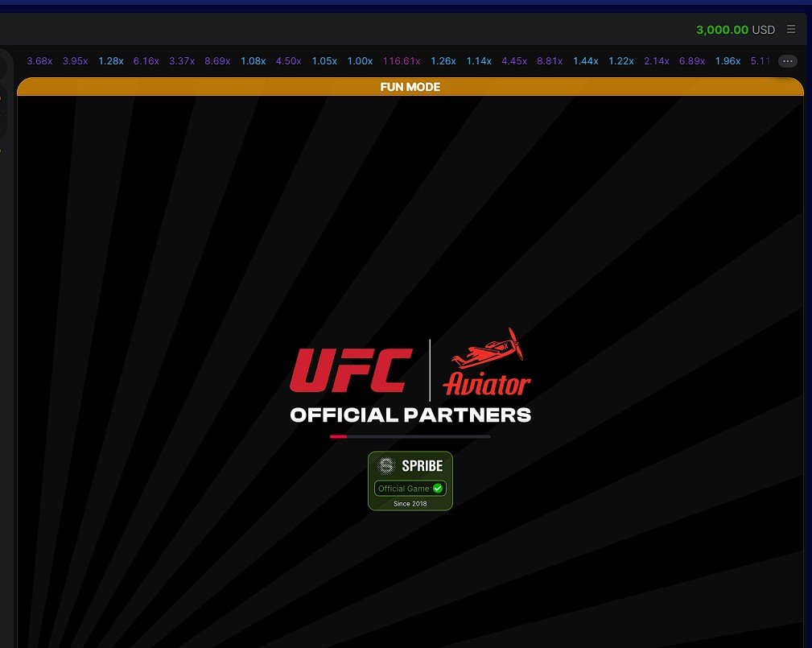Open the 1.28x round result
Viewport: 812px width, 648px height.
click(x=111, y=61)
